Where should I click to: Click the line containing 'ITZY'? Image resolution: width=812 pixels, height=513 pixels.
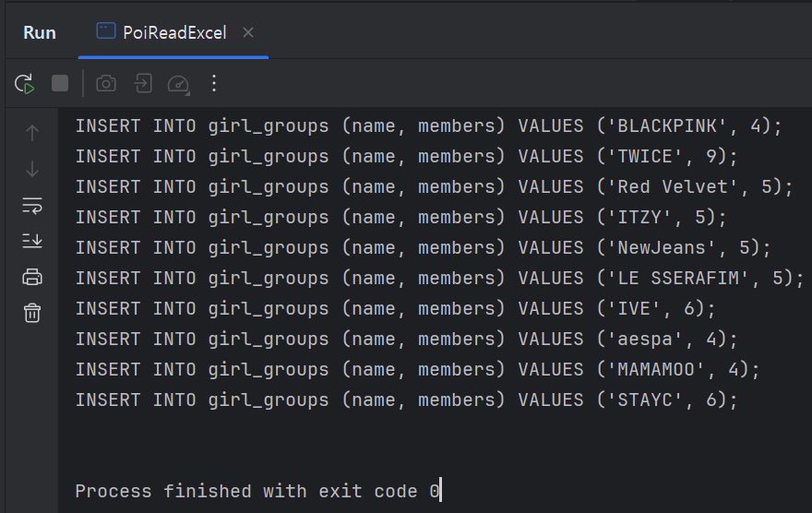pyautogui.click(x=401, y=218)
